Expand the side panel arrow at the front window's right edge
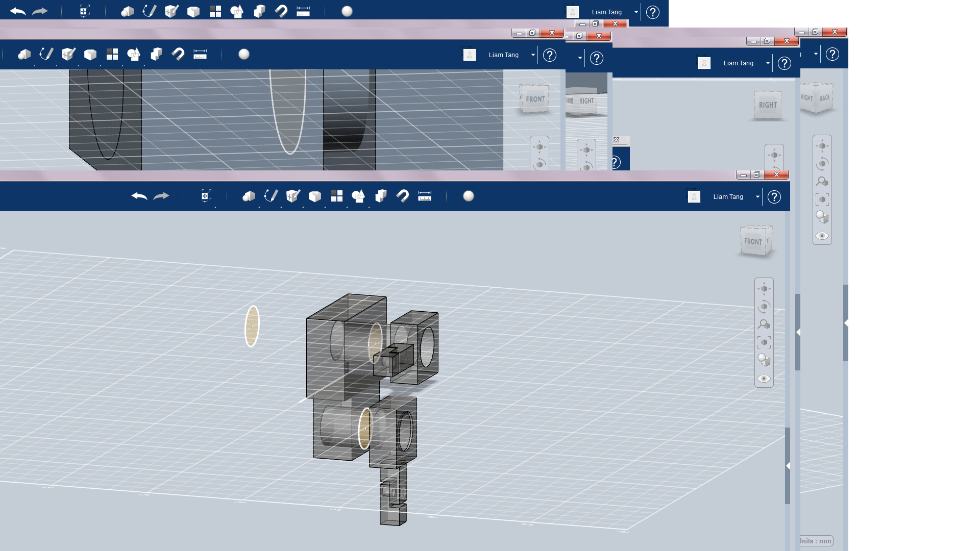980x551 pixels. (x=788, y=466)
